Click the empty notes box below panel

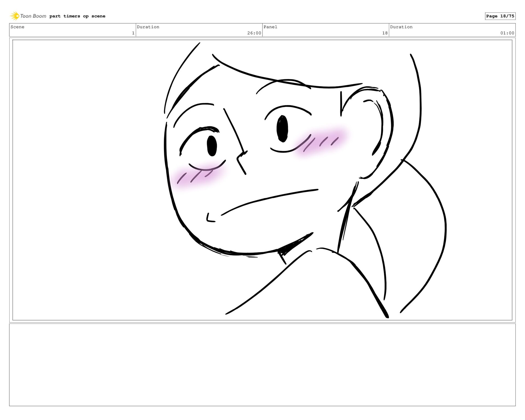(x=262, y=365)
